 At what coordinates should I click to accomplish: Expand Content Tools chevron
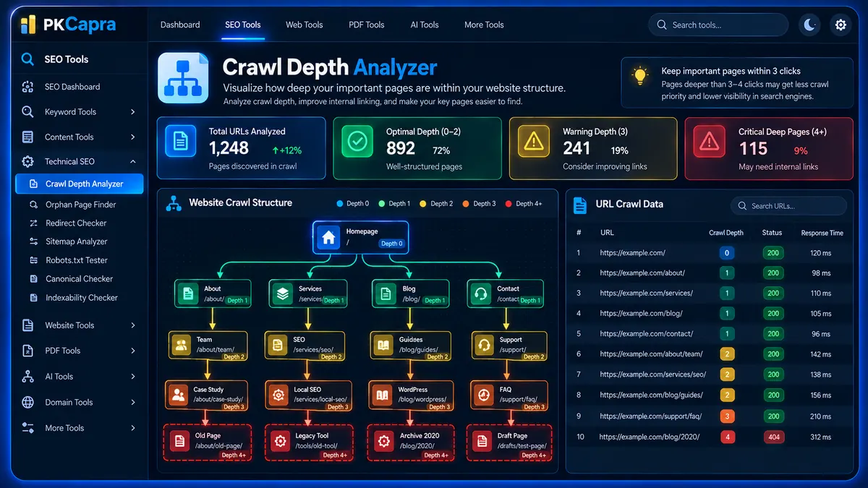133,137
